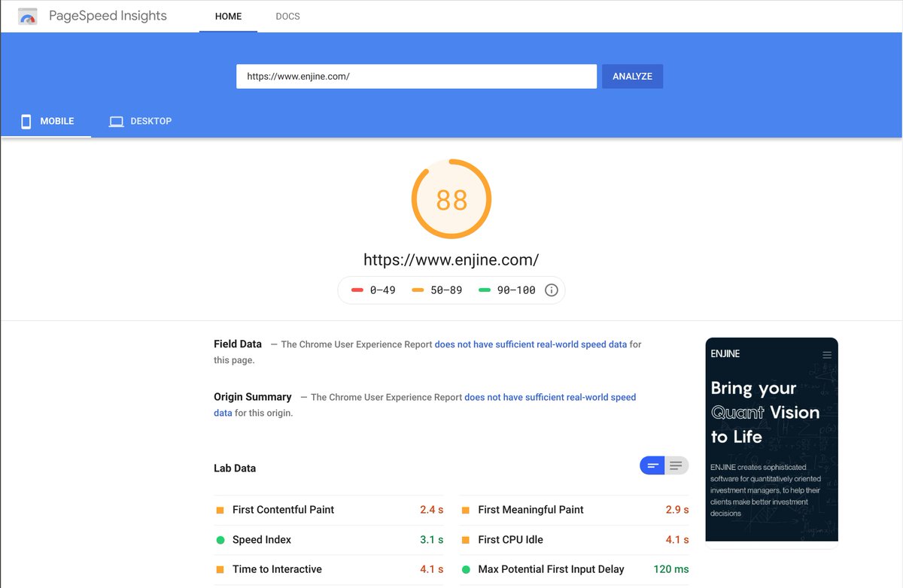Switch Lab Data to expanded list view
Screen dimensions: 903x588
pyautogui.click(x=676, y=466)
